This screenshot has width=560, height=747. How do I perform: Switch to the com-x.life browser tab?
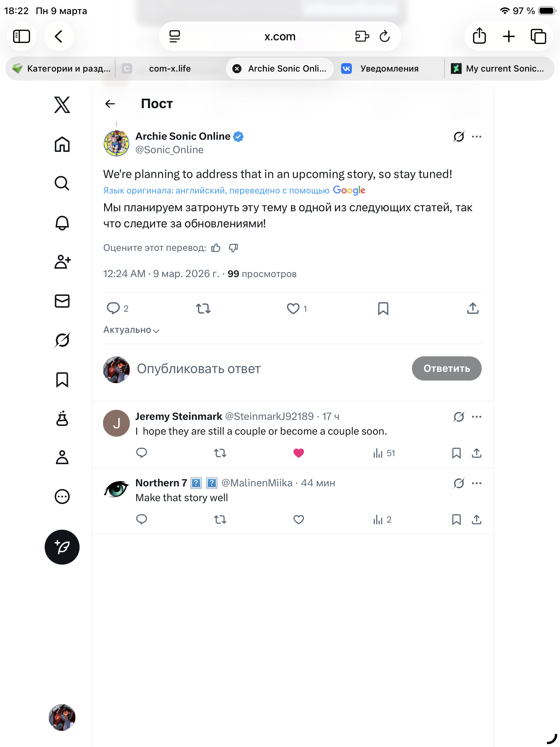[170, 69]
